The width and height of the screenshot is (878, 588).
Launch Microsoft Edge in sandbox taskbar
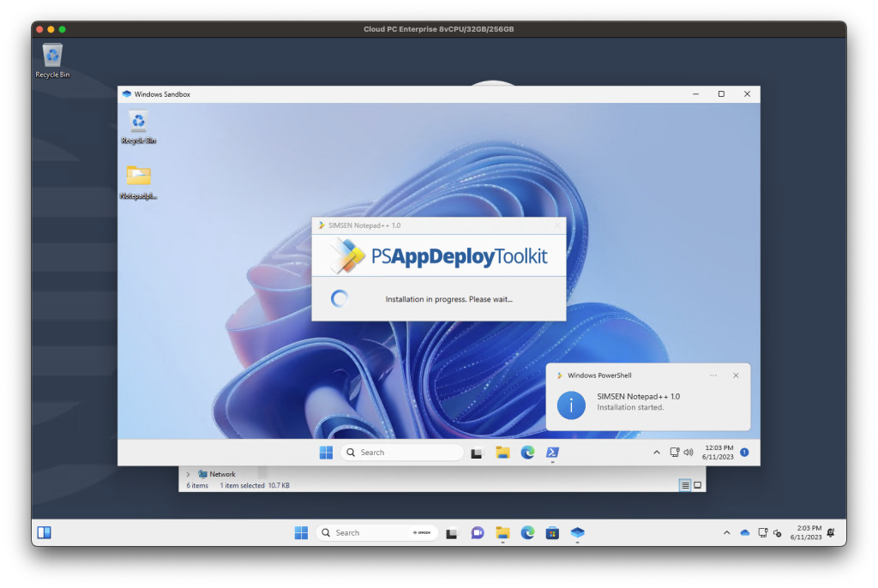click(527, 453)
